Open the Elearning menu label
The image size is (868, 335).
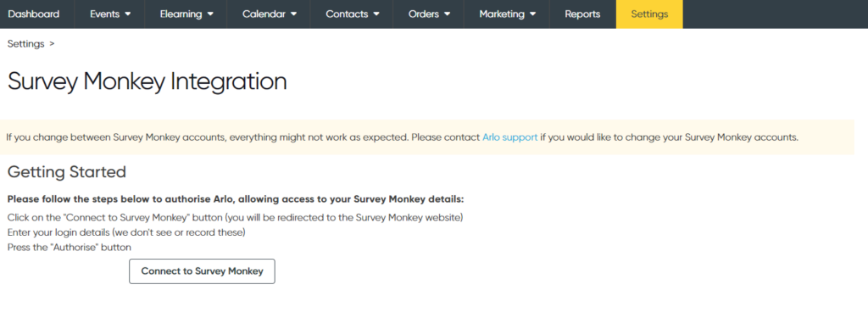click(181, 14)
